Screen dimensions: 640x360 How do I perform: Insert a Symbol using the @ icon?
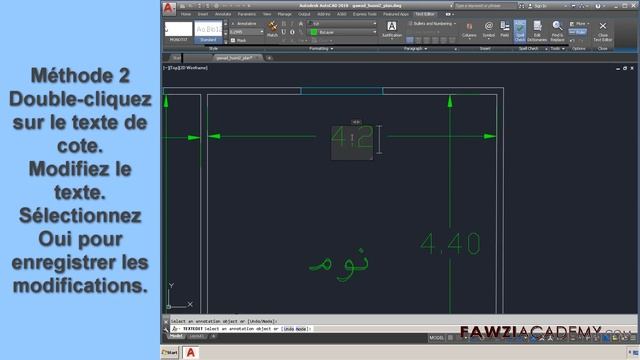click(489, 30)
